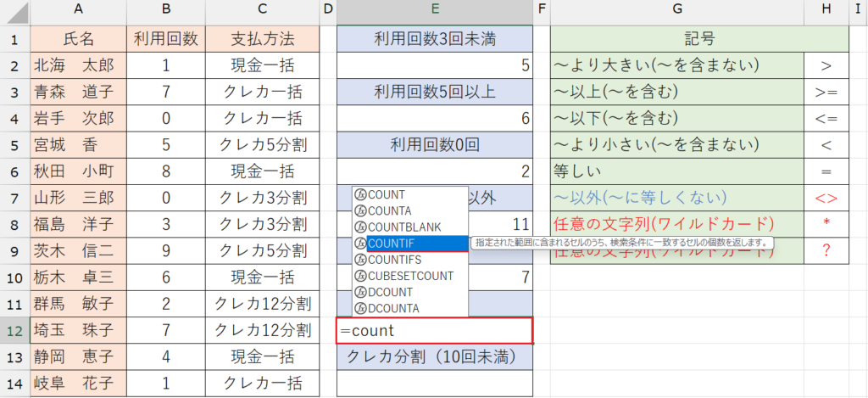Click the red <> symbol cell

click(x=826, y=198)
